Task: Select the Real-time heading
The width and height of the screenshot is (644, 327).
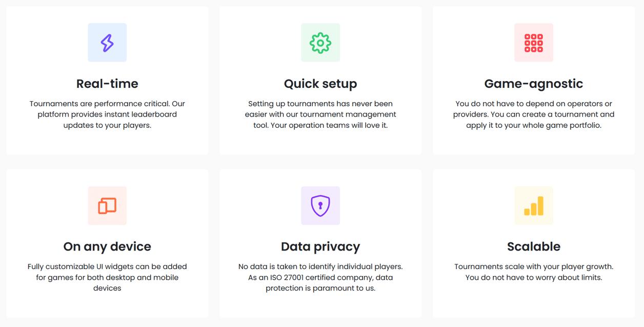Action: tap(107, 84)
